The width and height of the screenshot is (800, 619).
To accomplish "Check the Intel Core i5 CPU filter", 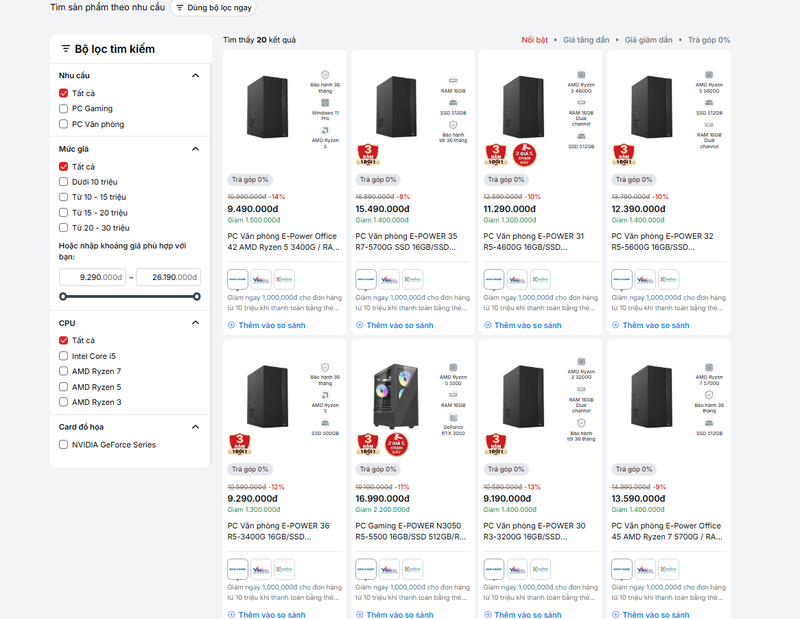I will [x=63, y=356].
